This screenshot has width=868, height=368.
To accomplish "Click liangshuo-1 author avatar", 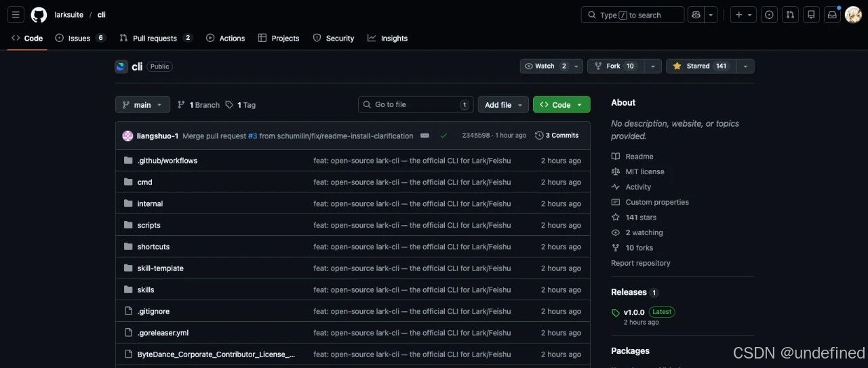I will [x=127, y=136].
